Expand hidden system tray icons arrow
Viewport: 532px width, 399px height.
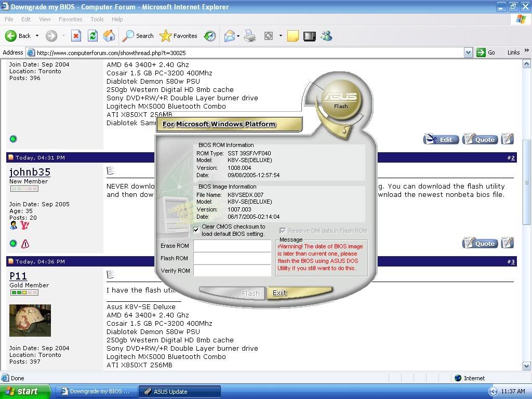493,392
